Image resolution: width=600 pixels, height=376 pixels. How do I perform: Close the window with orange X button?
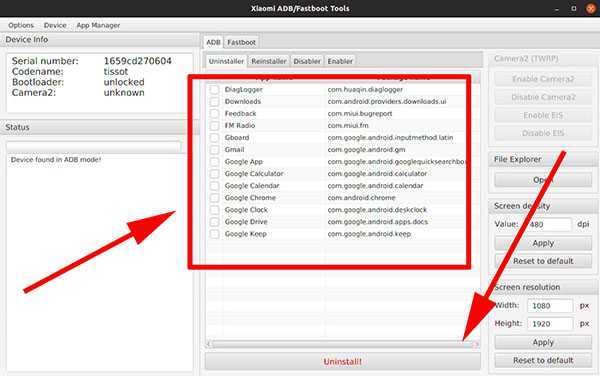coord(591,8)
